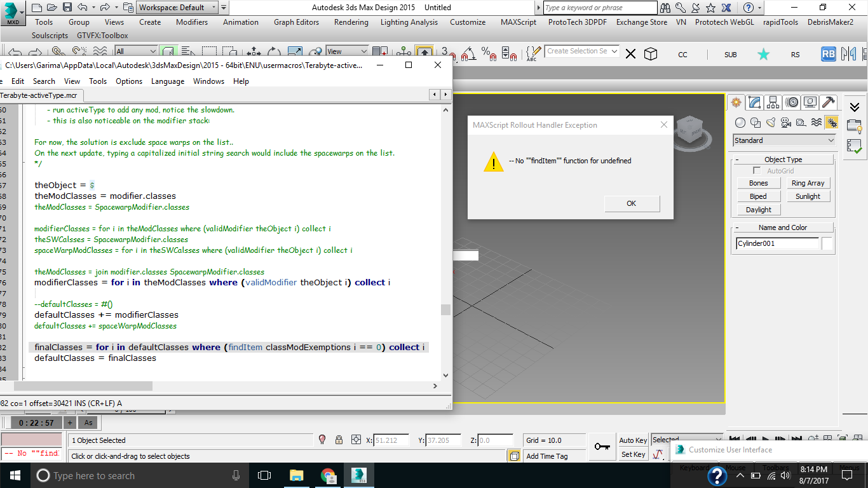The height and width of the screenshot is (488, 868).
Task: Click the Sunlight button
Action: tap(808, 196)
